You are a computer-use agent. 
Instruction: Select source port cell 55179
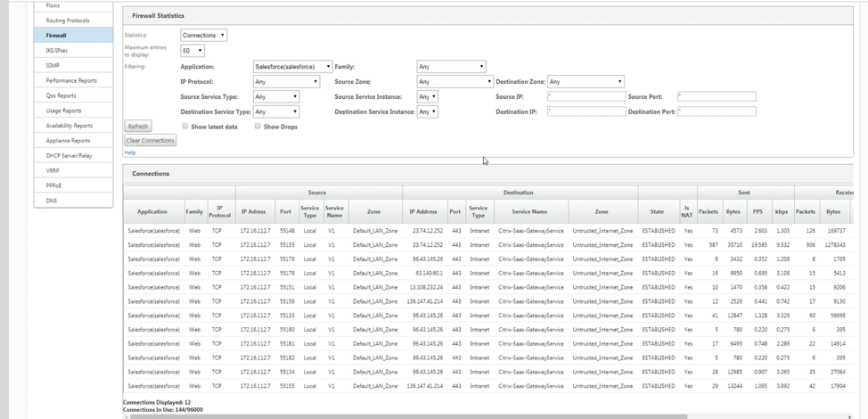(x=287, y=259)
